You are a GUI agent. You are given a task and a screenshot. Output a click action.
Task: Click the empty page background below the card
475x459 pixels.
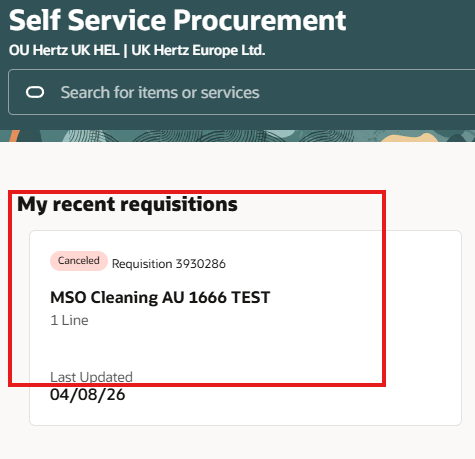[x=237, y=443]
